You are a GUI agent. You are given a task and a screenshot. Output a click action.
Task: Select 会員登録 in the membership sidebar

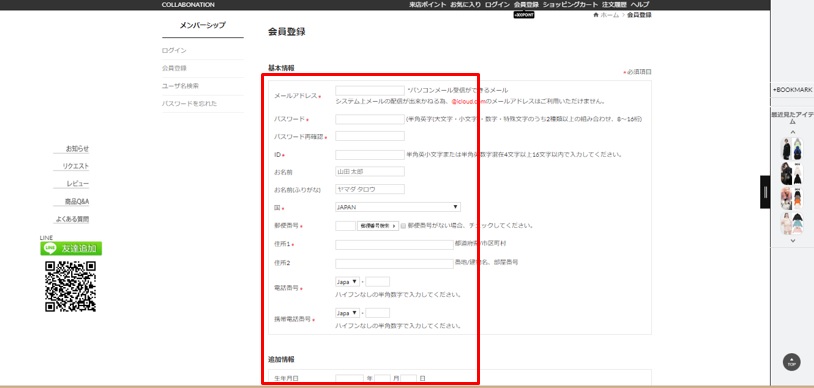point(174,69)
